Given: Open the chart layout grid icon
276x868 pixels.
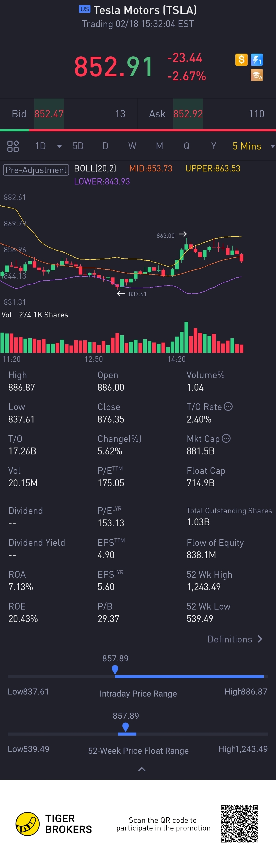Looking at the screenshot, I should (x=13, y=146).
